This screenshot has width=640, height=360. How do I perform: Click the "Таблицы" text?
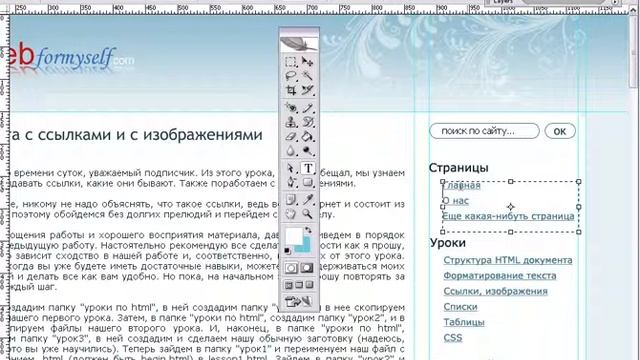pyautogui.click(x=464, y=322)
